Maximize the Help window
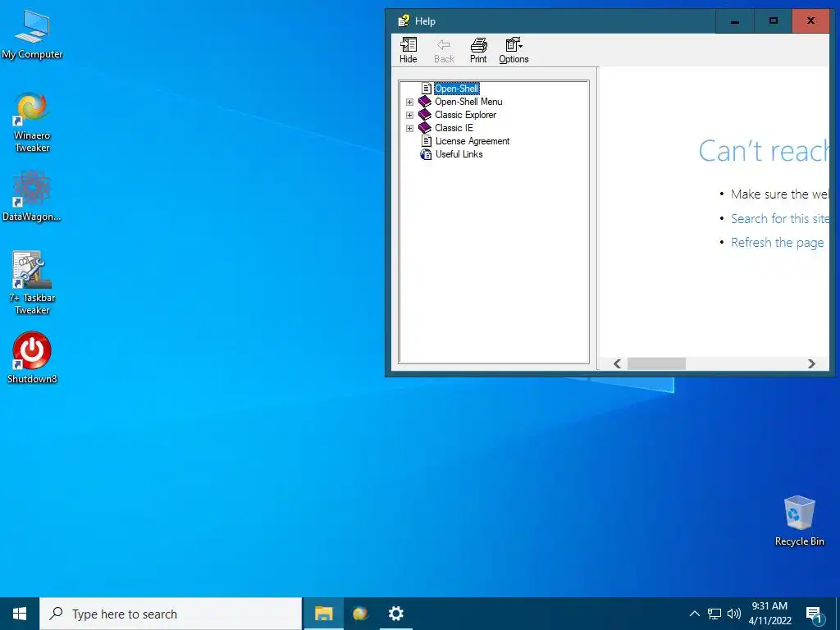 773,21
